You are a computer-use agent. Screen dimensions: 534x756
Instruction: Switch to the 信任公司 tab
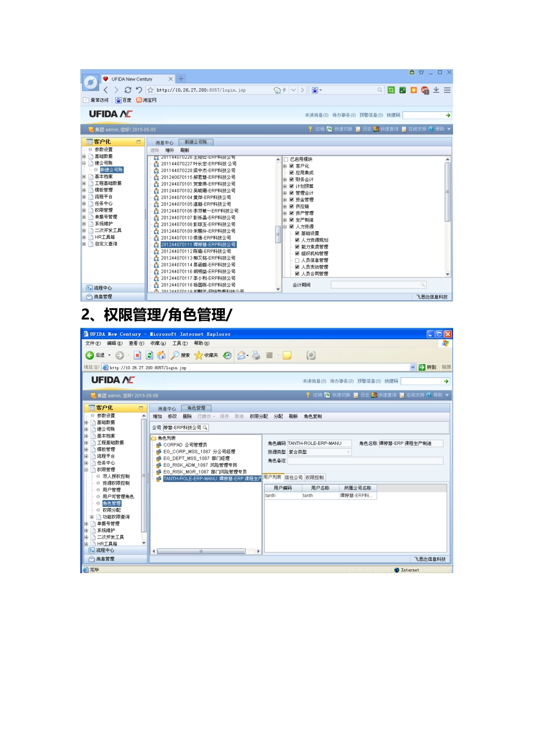[x=293, y=478]
